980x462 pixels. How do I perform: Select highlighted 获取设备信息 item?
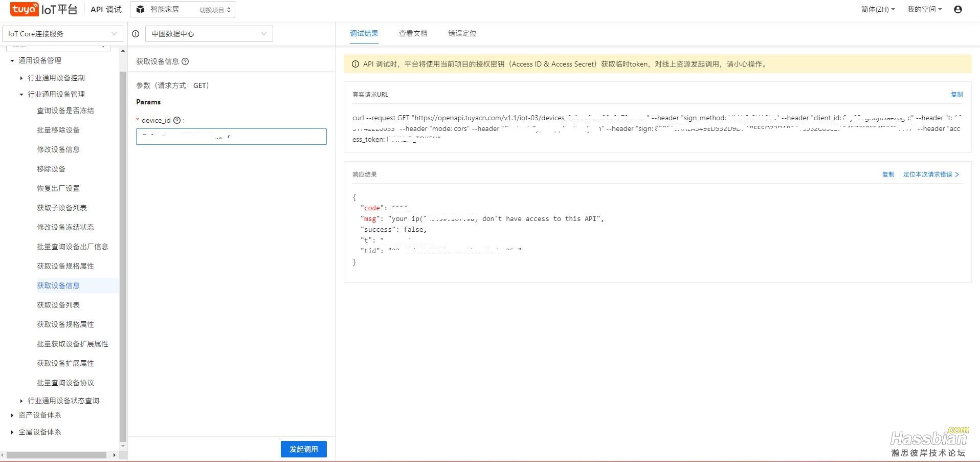58,285
